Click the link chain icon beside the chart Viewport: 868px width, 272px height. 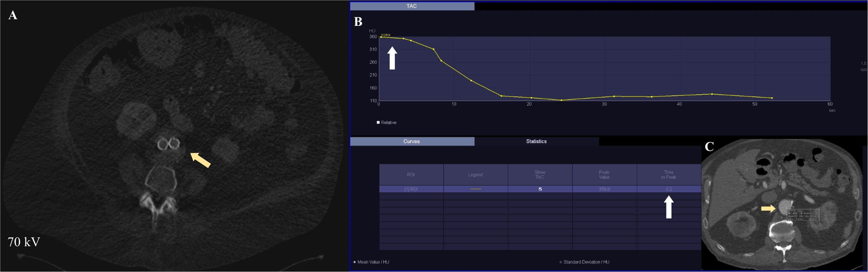(x=863, y=70)
